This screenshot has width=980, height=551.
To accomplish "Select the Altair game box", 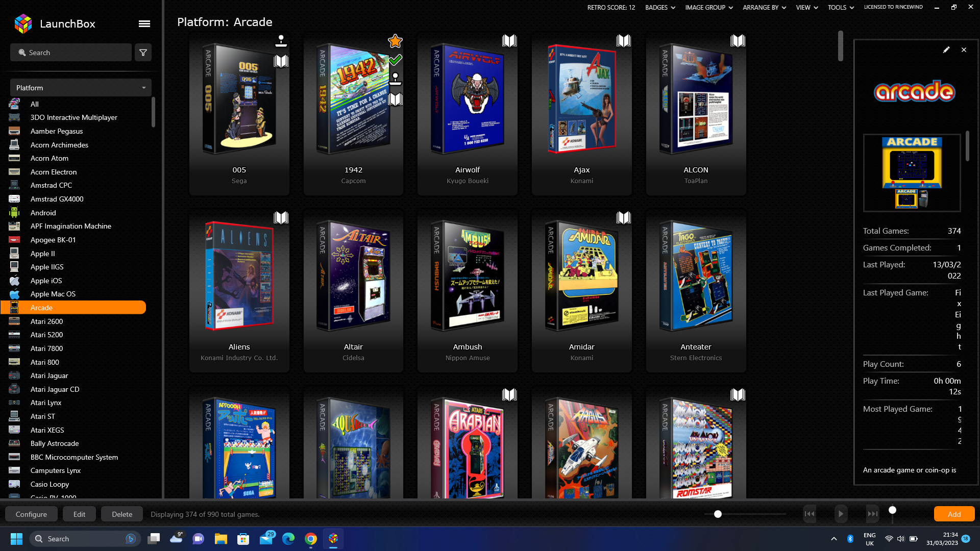I will point(353,276).
